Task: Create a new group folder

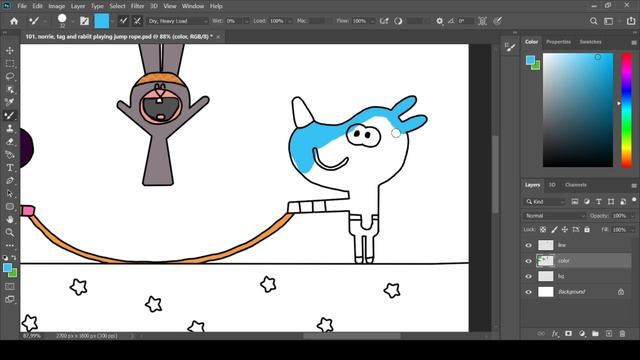Action: 595,333
